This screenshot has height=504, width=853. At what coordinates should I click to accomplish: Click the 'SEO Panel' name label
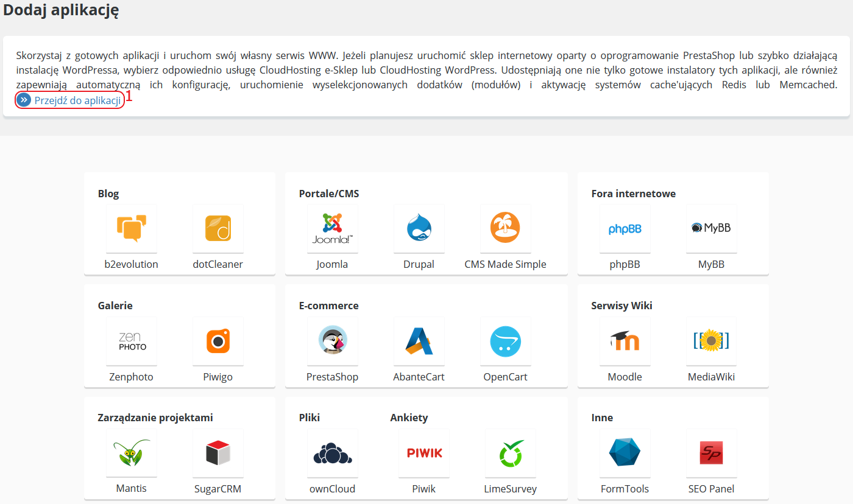point(712,489)
